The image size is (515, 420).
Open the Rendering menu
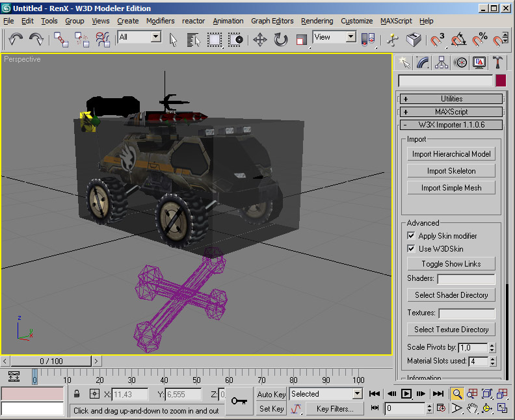(x=317, y=21)
